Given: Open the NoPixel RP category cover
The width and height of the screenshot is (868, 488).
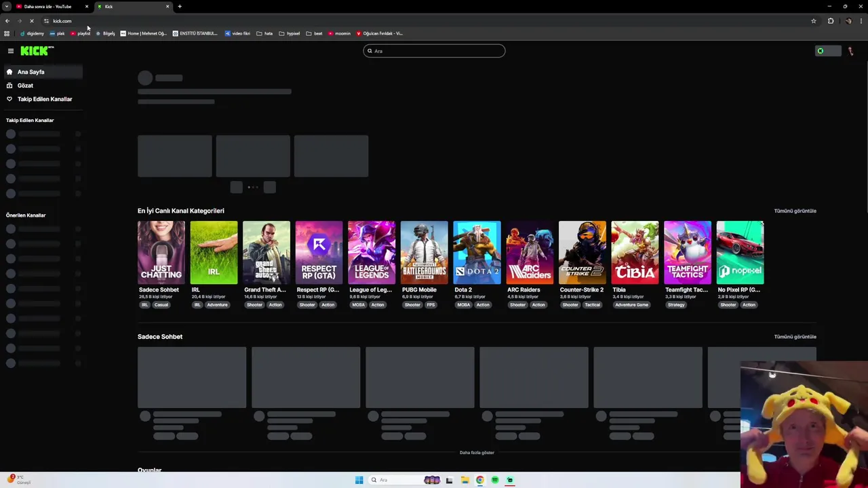Looking at the screenshot, I should (x=740, y=252).
